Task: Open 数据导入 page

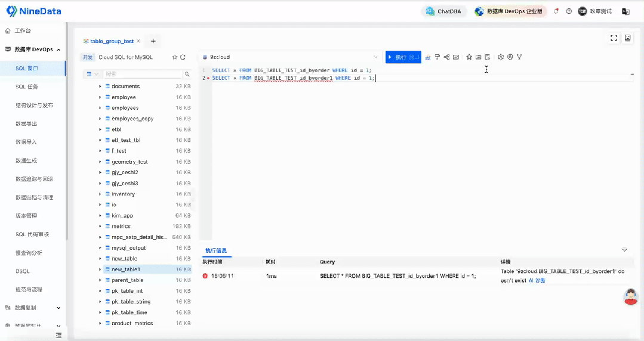Action: tap(26, 142)
